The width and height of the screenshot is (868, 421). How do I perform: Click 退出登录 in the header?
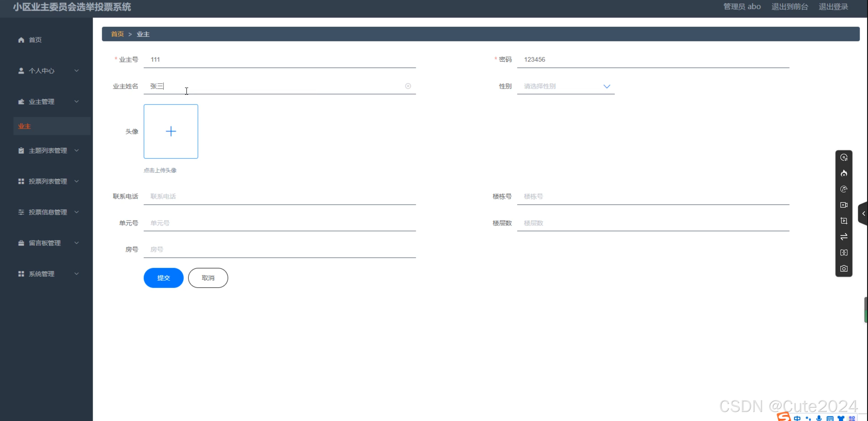pos(833,7)
